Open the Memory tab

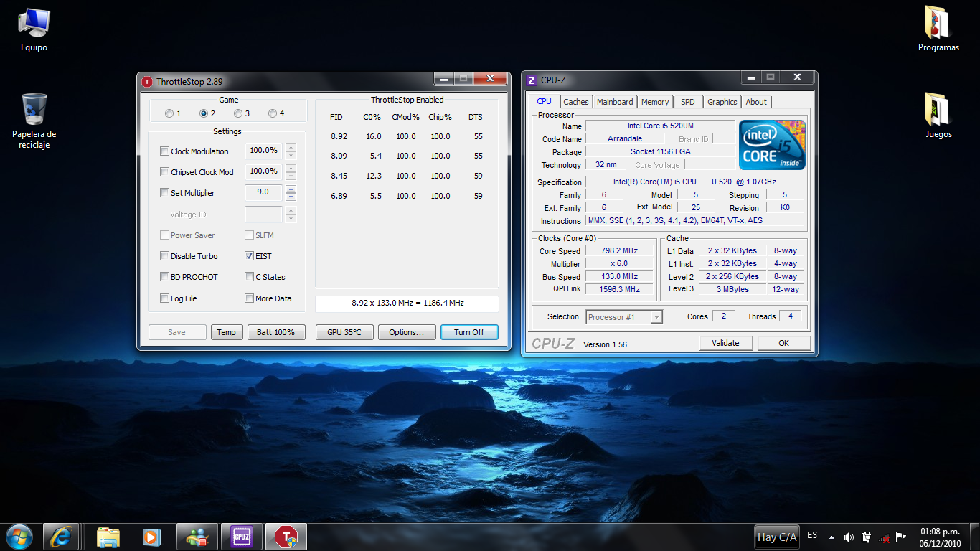point(655,102)
